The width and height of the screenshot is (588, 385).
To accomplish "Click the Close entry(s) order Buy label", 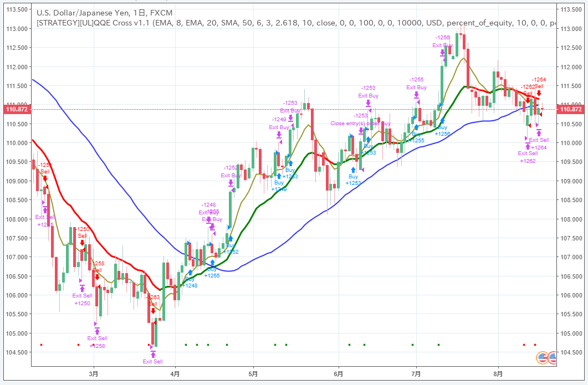I will tap(360, 124).
